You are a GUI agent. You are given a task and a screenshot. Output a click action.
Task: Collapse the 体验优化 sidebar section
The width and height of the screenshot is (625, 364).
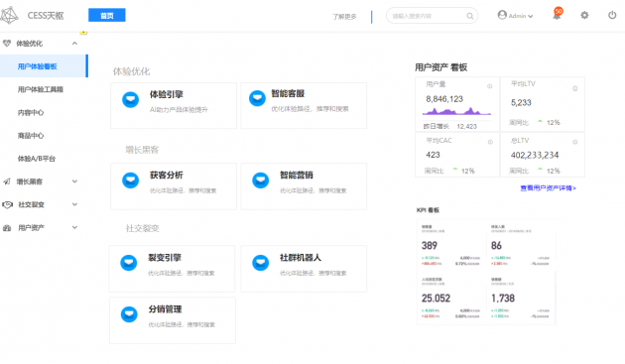(x=74, y=43)
